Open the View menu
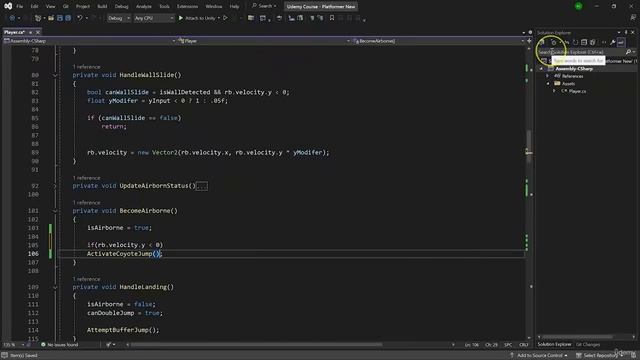The height and width of the screenshot is (360, 640). pyautogui.click(x=50, y=7)
